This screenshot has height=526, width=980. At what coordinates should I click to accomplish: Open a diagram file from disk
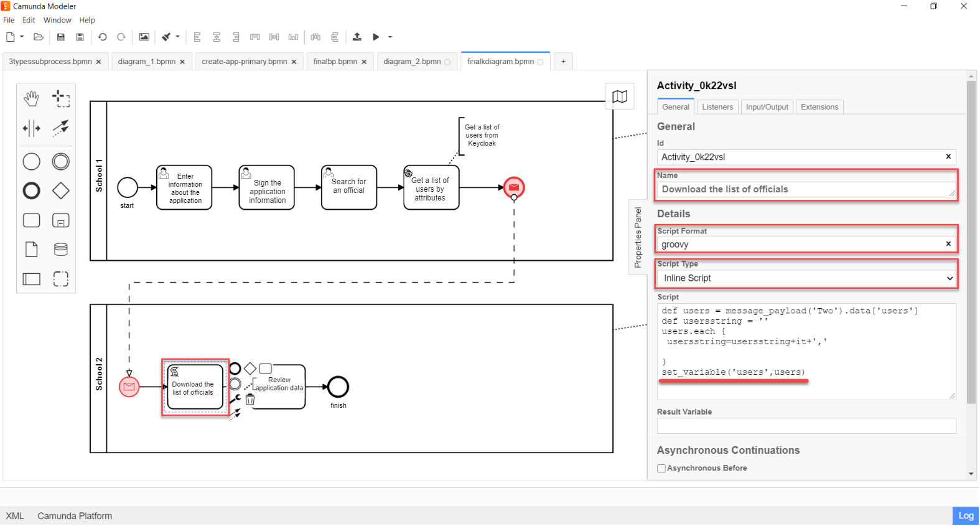click(x=39, y=37)
